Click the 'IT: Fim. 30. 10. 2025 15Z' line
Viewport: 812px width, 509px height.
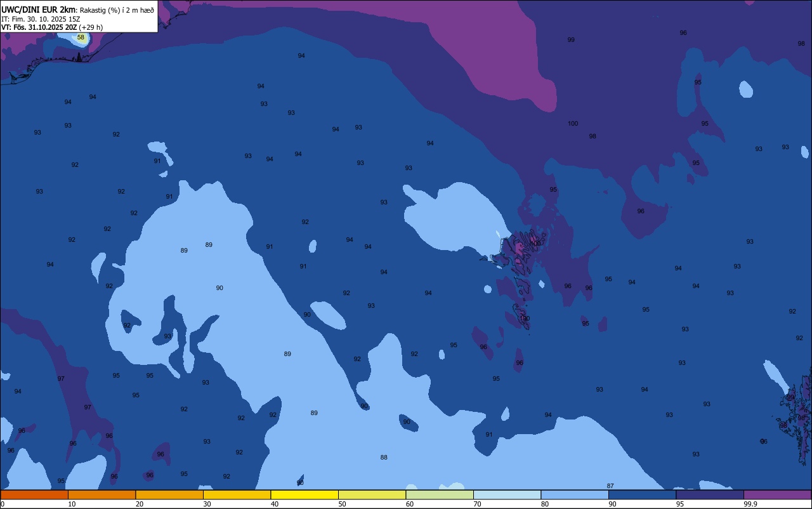(40, 19)
